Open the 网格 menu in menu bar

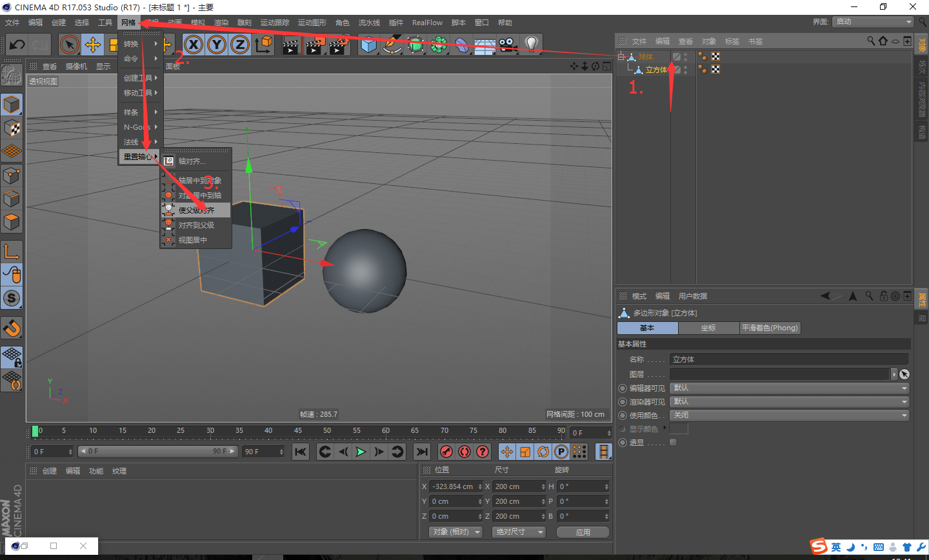pos(128,23)
